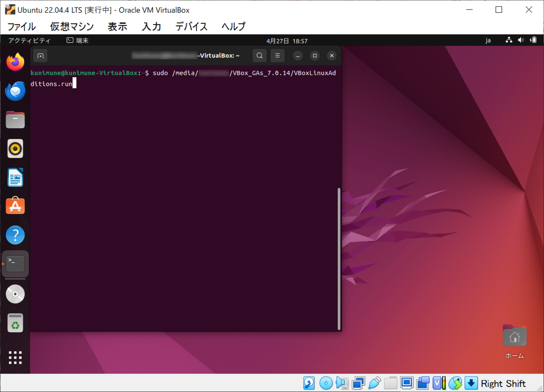Viewport: 544px width, 392px height.
Task: Open LibreOffice Writer from the dock
Action: click(x=15, y=177)
